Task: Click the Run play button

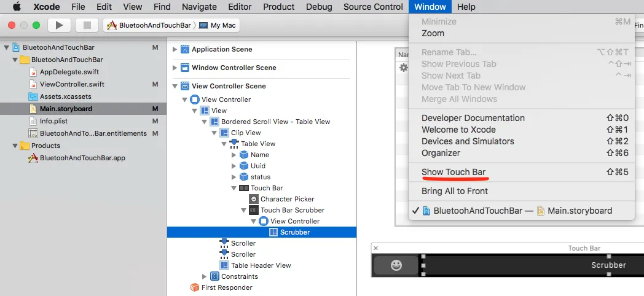Action: [59, 25]
